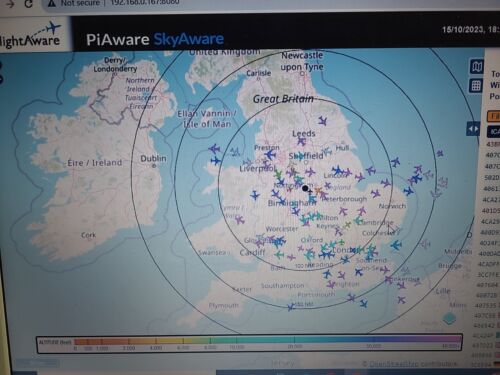Select the orange aircraft beside the receiver dot
Viewport: 500px width, 375px height.
318,191
